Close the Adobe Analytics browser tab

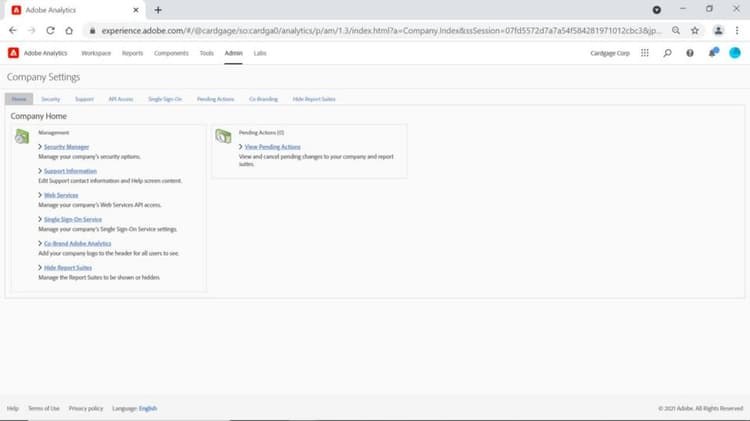point(136,10)
